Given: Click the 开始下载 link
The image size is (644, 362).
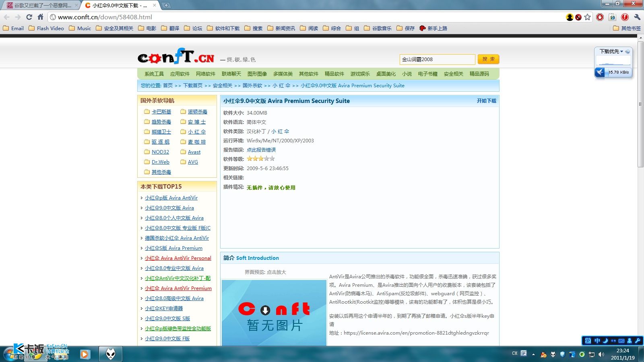Looking at the screenshot, I should click(487, 101).
